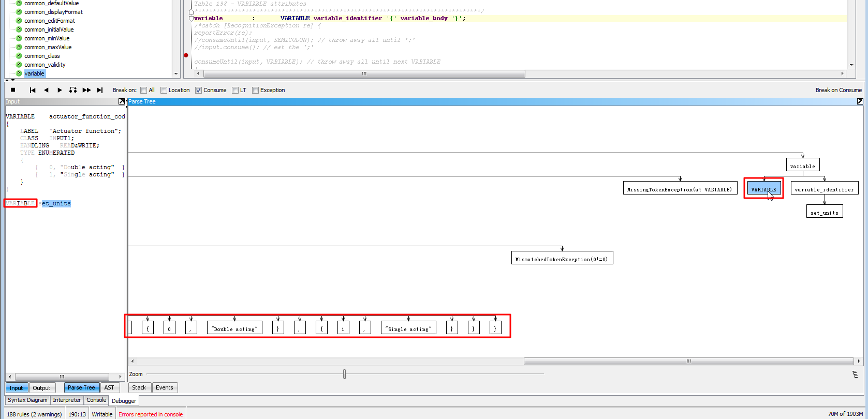The height and width of the screenshot is (419, 868).
Task: Toggle the tree layout icon beside Zoom
Action: pyautogui.click(x=855, y=374)
